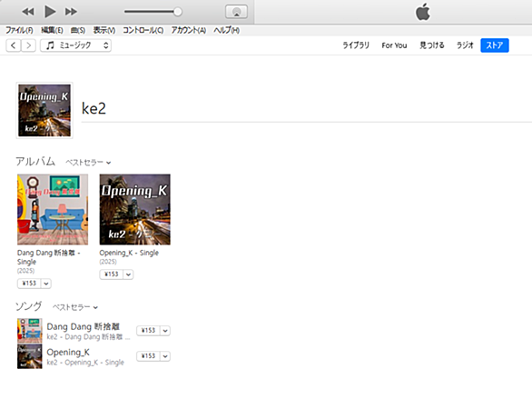Click the ke2 - Opening_K - Single subtitle link
The width and height of the screenshot is (532, 399).
coord(85,363)
